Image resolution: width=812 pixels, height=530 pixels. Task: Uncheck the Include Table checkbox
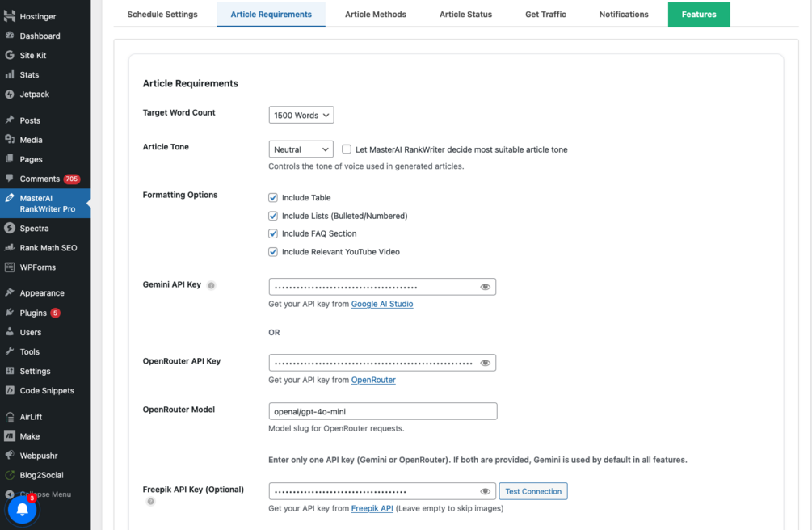pyautogui.click(x=273, y=198)
